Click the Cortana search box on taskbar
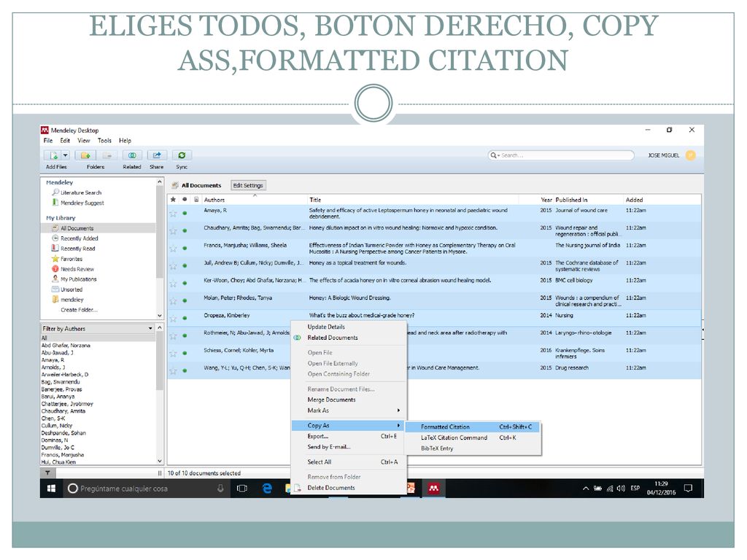The image size is (747, 560). pyautogui.click(x=145, y=489)
